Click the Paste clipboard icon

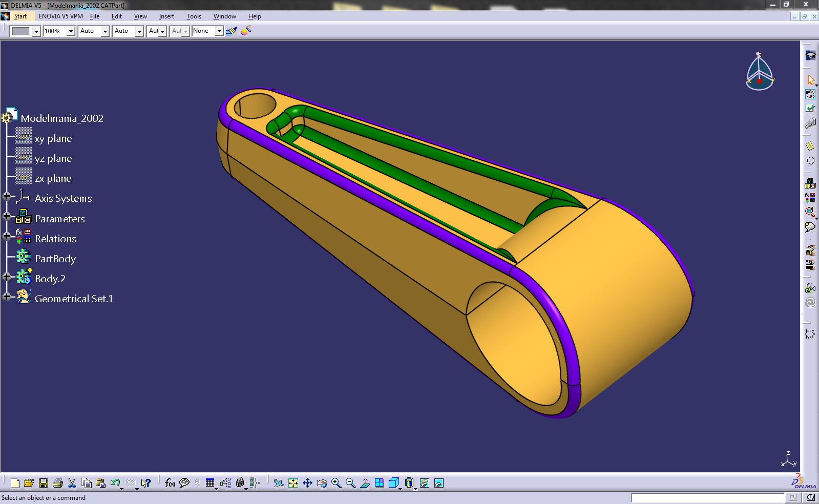[100, 483]
